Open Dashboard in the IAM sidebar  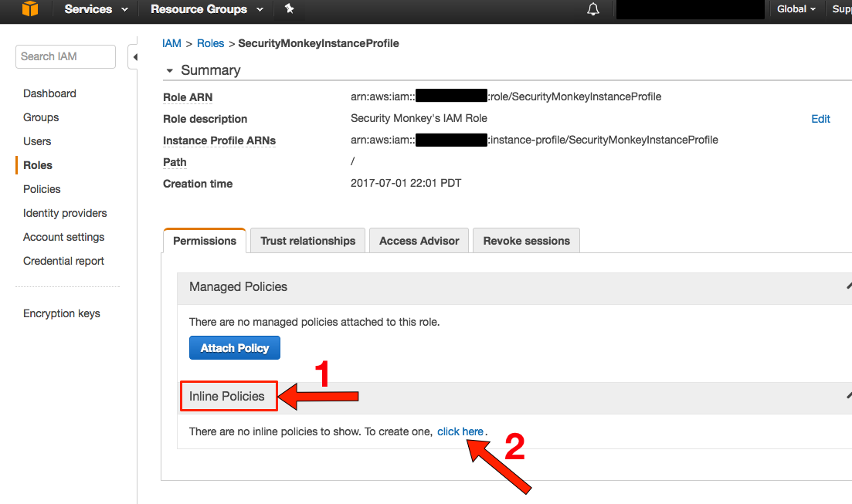coord(49,93)
